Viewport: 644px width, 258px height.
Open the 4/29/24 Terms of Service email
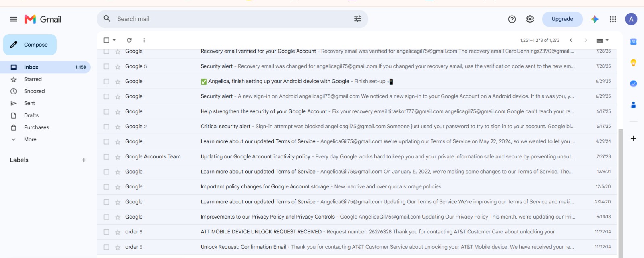point(357,141)
